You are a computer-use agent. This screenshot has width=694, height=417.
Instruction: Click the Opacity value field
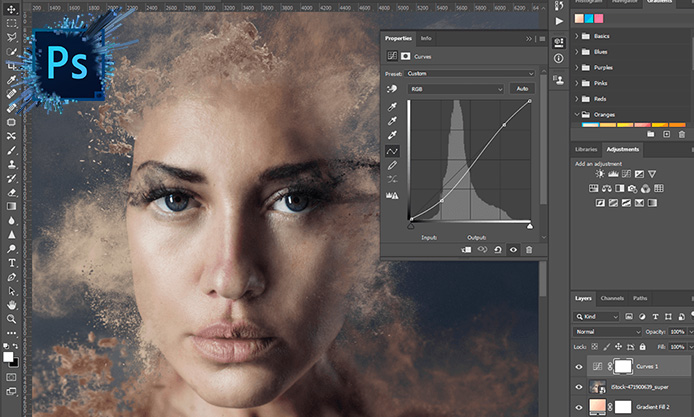tap(677, 332)
